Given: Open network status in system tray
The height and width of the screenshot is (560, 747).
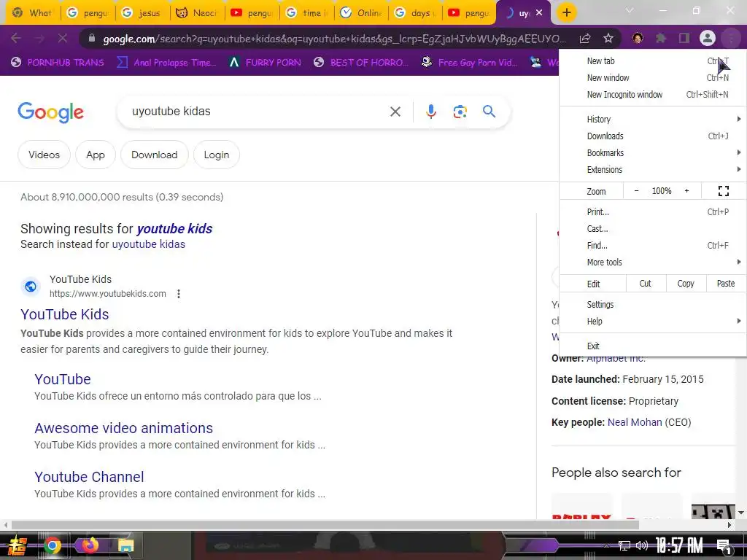Looking at the screenshot, I should point(624,545).
